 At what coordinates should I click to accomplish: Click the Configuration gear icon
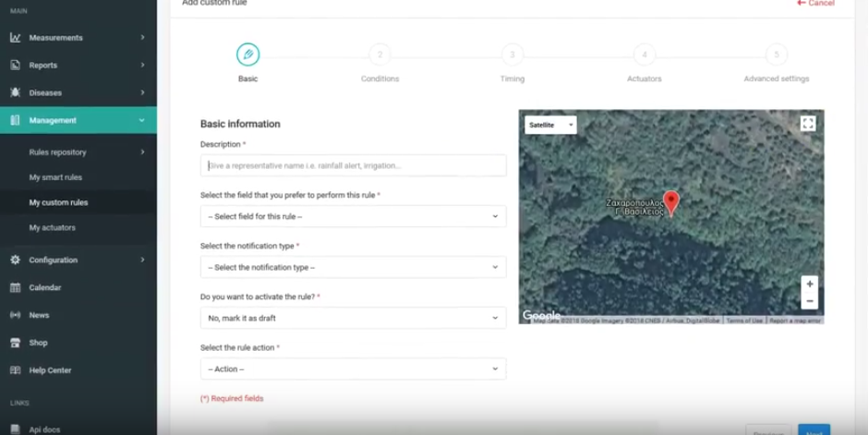16,260
